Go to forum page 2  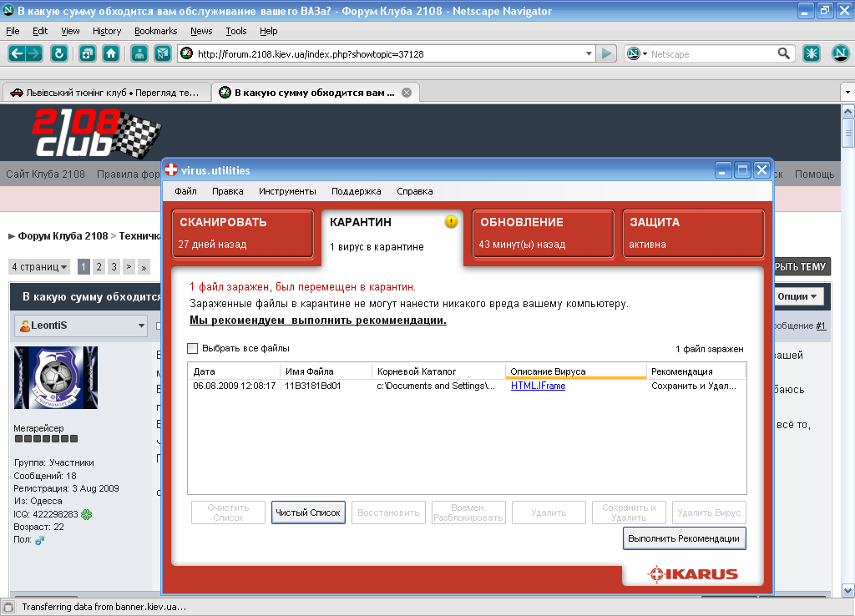tap(99, 266)
